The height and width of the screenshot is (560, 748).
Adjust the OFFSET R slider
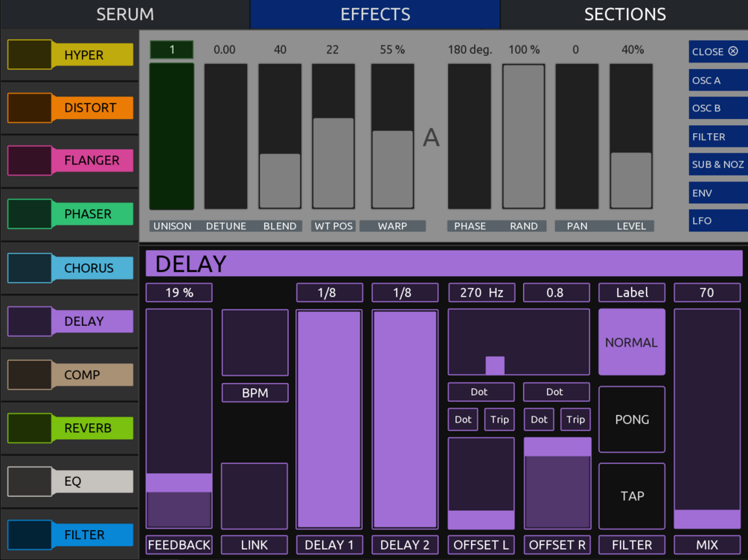tap(557, 483)
